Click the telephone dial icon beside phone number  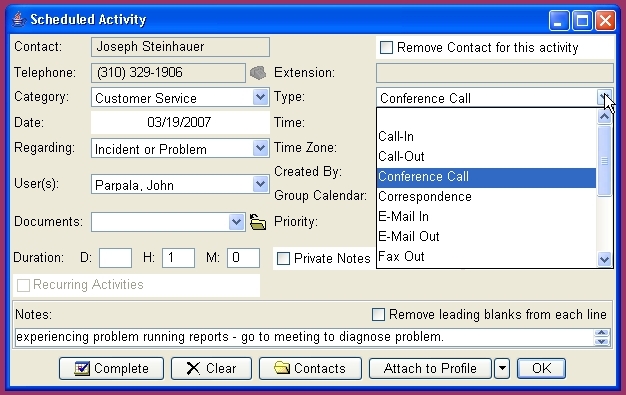tap(258, 73)
